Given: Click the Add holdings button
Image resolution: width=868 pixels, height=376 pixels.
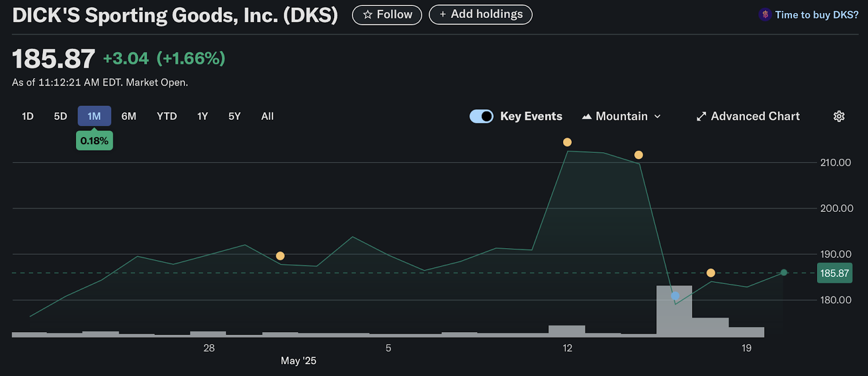Looking at the screenshot, I should coord(481,15).
